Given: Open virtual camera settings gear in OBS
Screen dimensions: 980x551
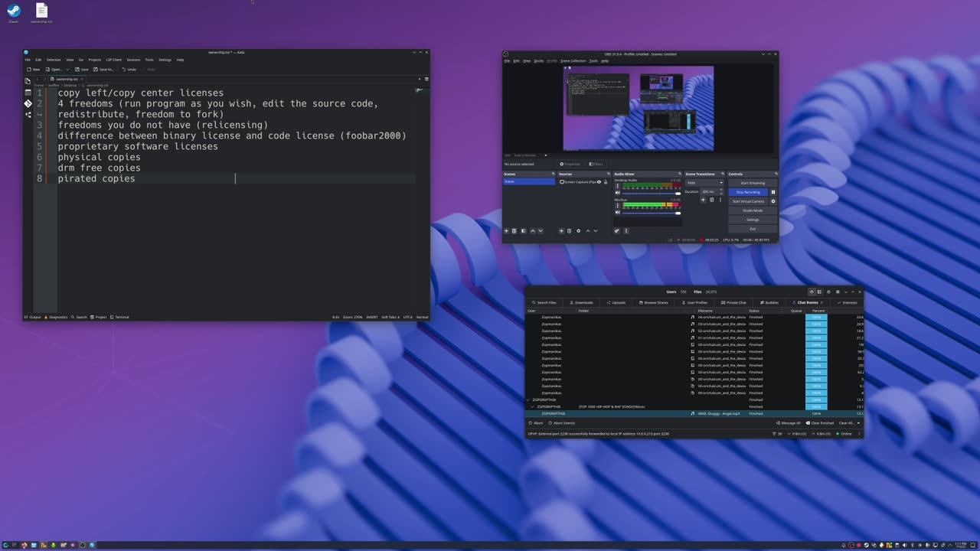Looking at the screenshot, I should 773,201.
